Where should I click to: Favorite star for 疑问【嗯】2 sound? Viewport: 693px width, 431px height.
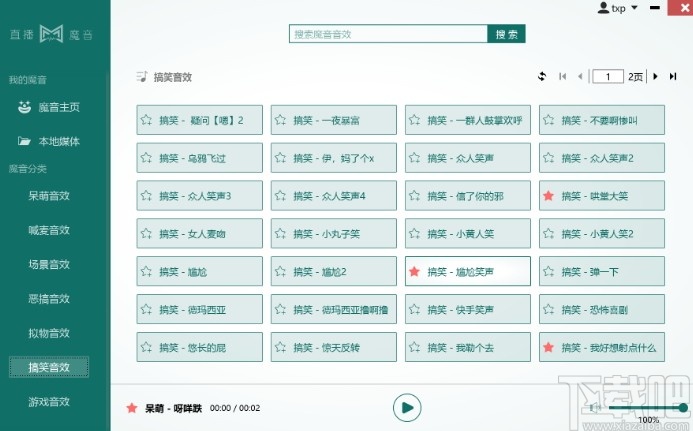pyautogui.click(x=146, y=119)
